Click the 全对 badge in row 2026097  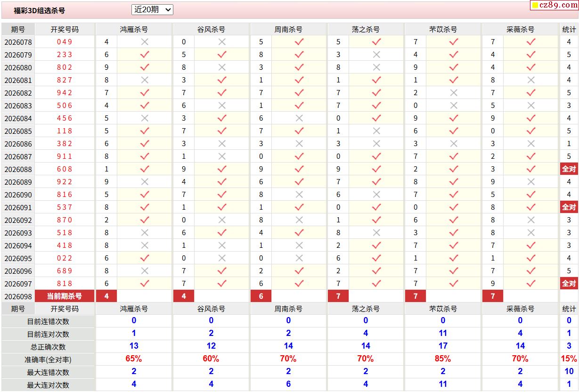[569, 284]
